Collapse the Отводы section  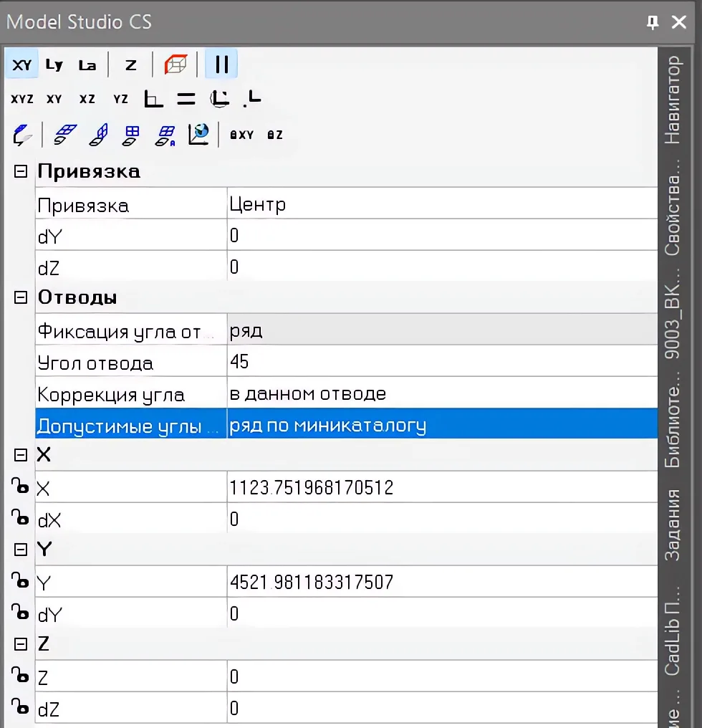(21, 297)
